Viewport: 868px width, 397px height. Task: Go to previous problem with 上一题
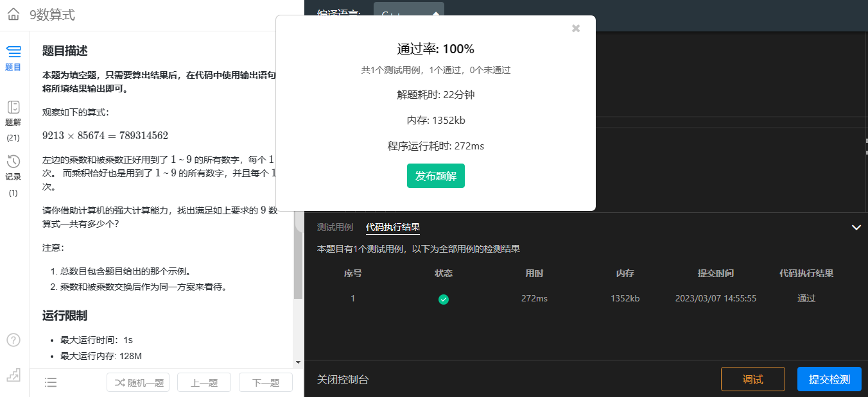[x=204, y=383]
